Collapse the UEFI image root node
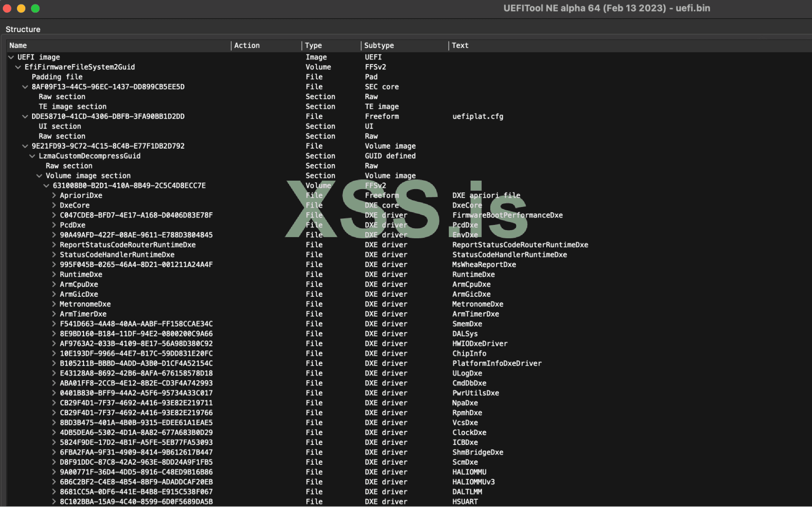Screen dimensions: 812x507 (x=11, y=57)
